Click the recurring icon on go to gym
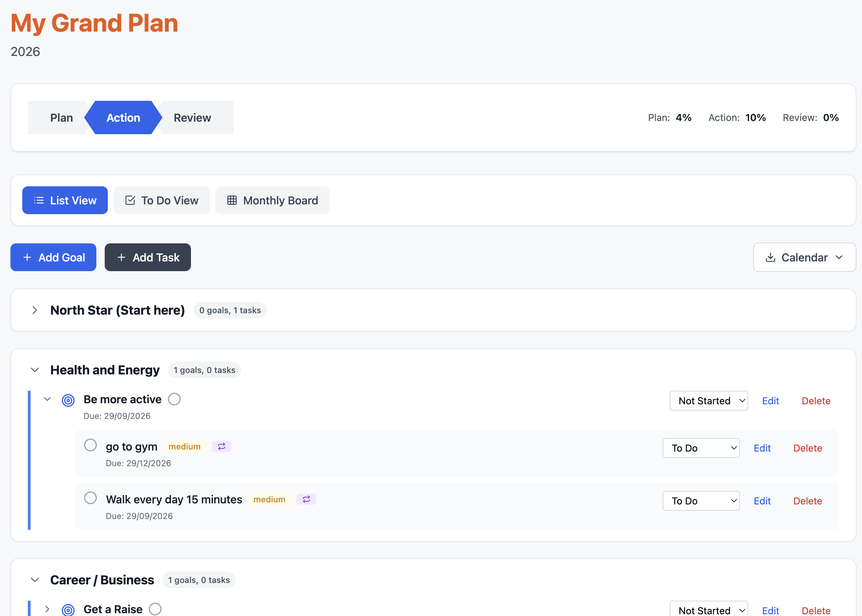 tap(221, 446)
